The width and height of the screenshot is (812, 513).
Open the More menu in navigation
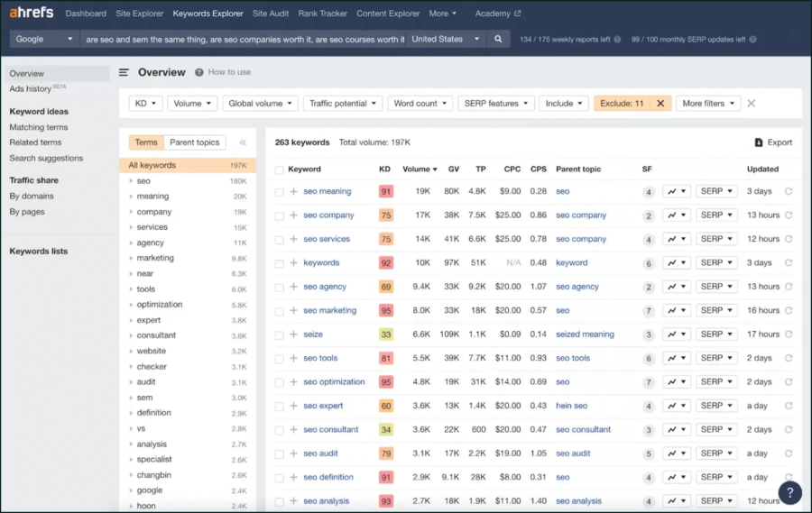coord(443,14)
